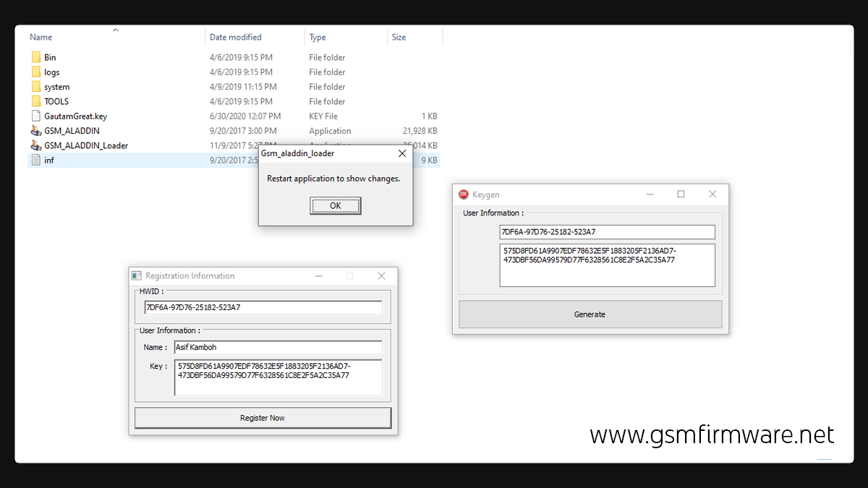This screenshot has width=868, height=488.
Task: Click the 1 KB size cell
Action: [x=429, y=116]
